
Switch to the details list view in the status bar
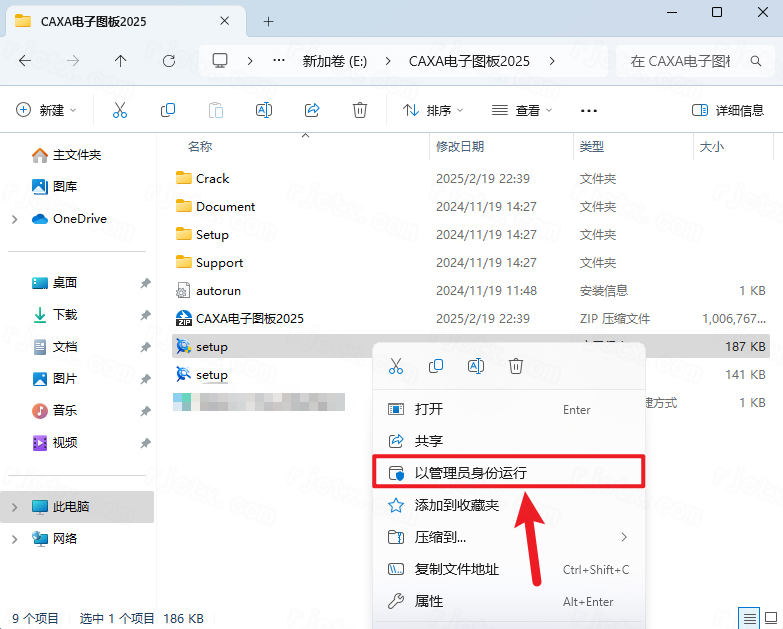pyautogui.click(x=748, y=618)
